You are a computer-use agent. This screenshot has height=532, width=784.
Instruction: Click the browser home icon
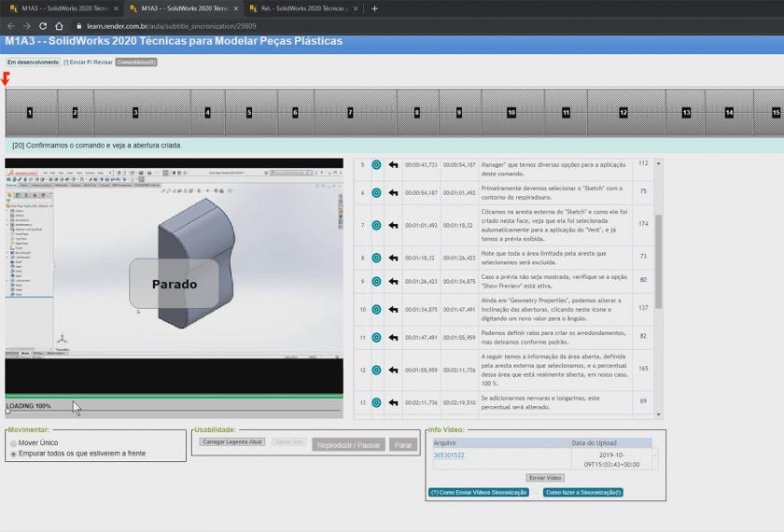point(60,26)
